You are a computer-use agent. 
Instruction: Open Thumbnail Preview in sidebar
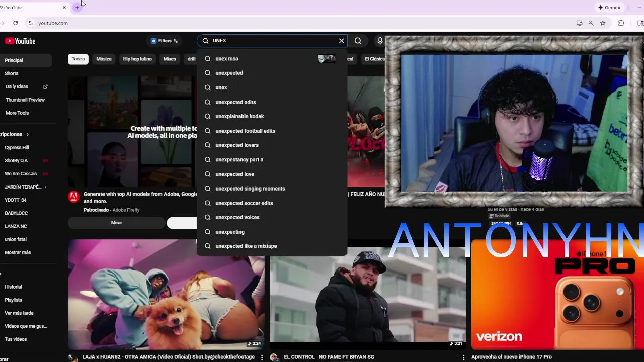(25, 100)
